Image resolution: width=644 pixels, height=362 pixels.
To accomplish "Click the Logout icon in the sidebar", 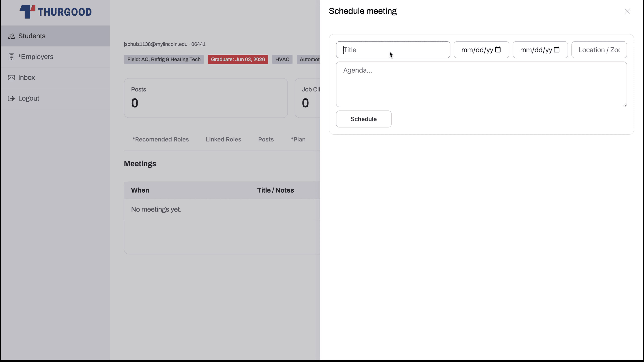I will (x=12, y=98).
